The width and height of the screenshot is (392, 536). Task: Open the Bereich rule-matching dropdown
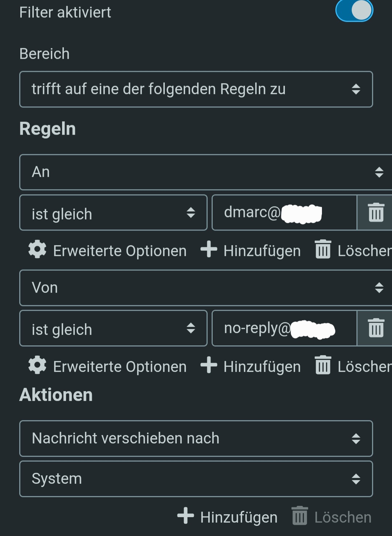[196, 89]
